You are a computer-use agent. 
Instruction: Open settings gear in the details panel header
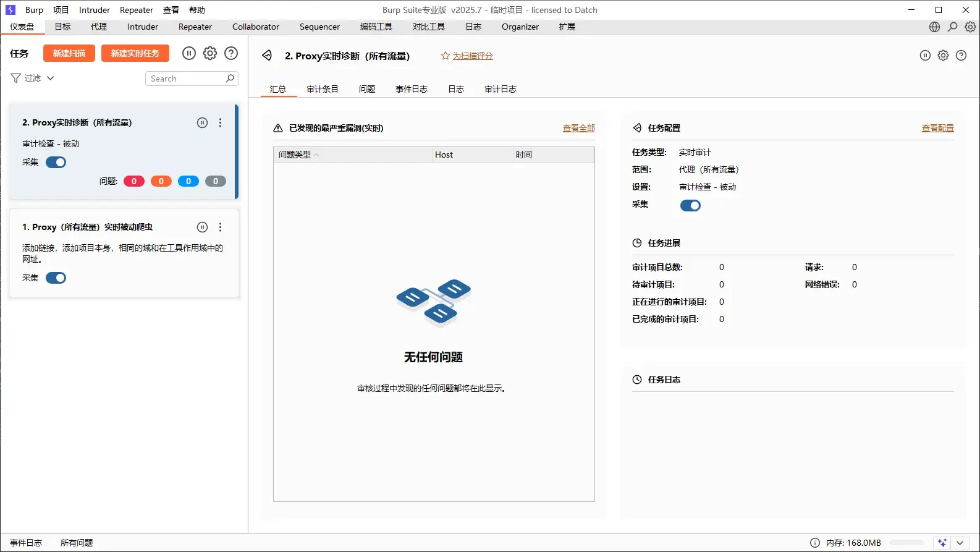(x=943, y=55)
